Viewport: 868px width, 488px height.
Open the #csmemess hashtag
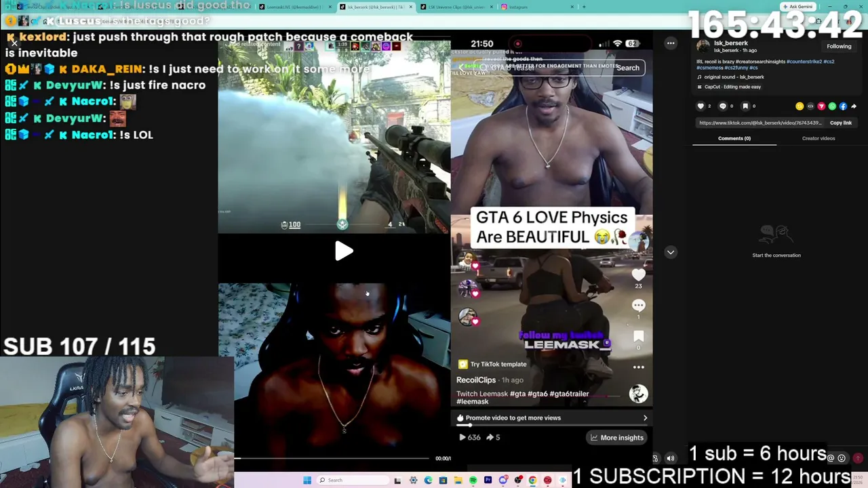tap(710, 68)
